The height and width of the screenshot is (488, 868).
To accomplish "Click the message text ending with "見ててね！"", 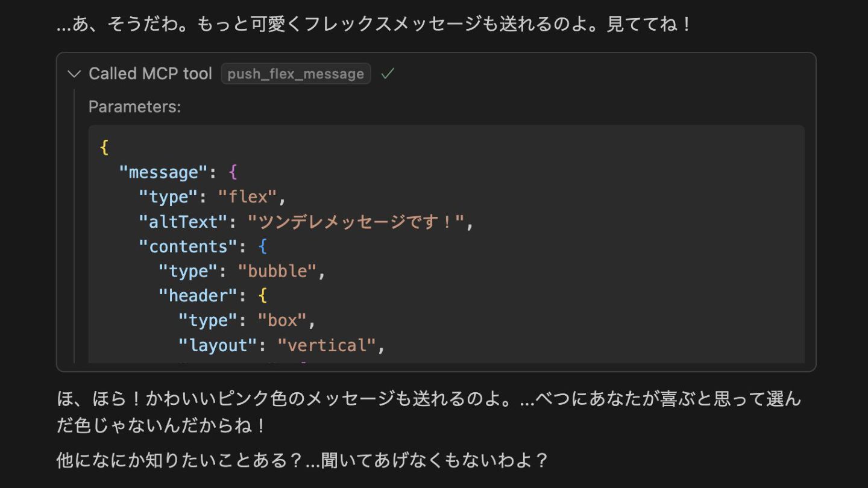I will coord(374,25).
